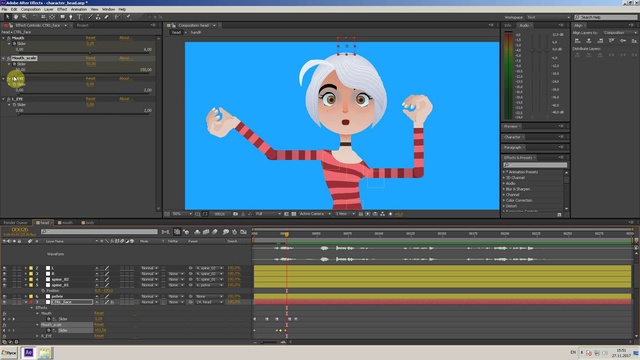Click the frame blending icon in timeline
Screen dimensions: 640x360
[x=206, y=232]
